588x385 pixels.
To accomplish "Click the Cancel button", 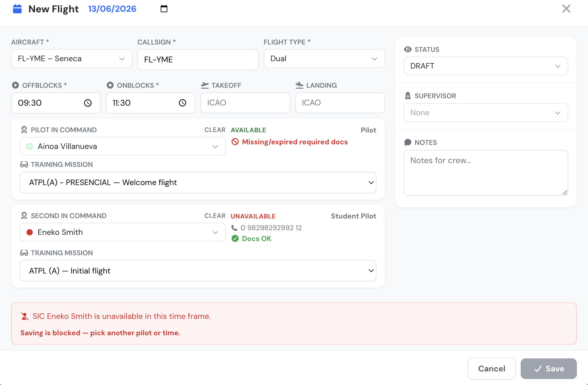I will coord(492,369).
